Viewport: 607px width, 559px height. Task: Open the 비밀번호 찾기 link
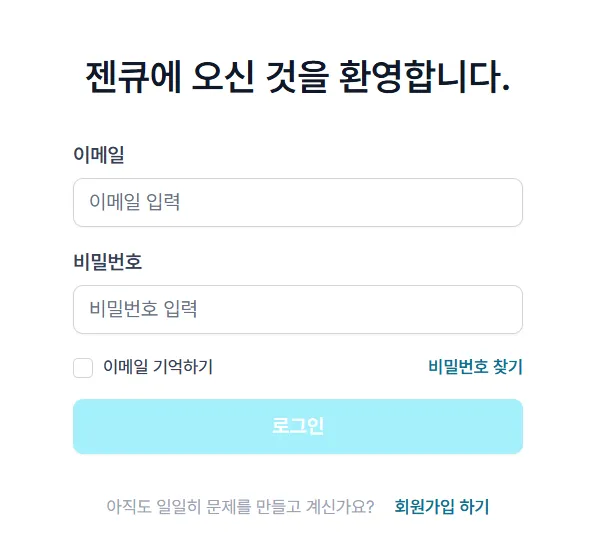pyautogui.click(x=475, y=367)
